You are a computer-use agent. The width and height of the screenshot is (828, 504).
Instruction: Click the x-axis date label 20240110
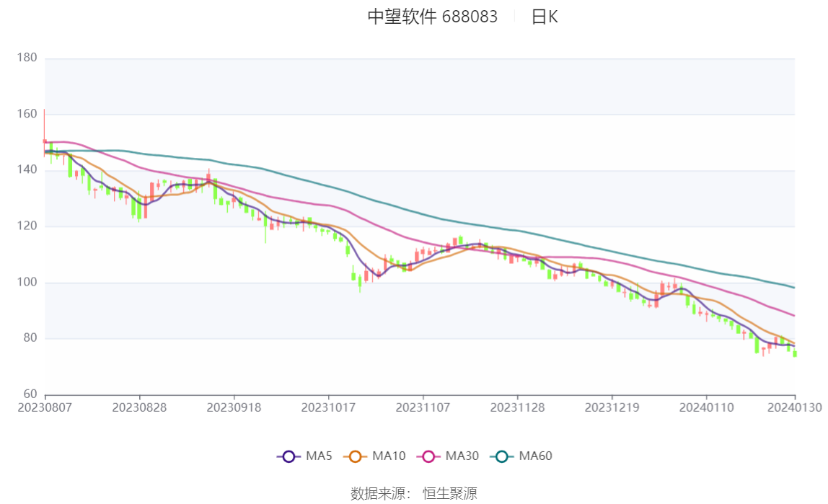[707, 408]
